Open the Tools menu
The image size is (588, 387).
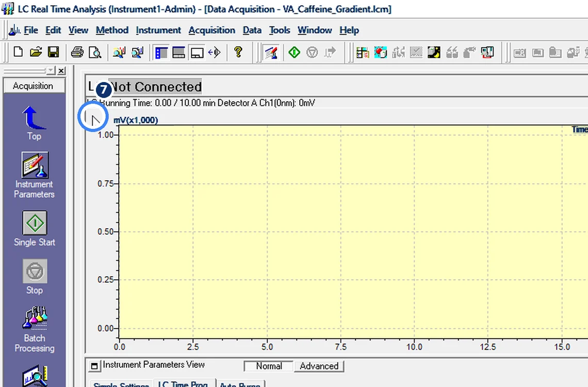point(280,30)
